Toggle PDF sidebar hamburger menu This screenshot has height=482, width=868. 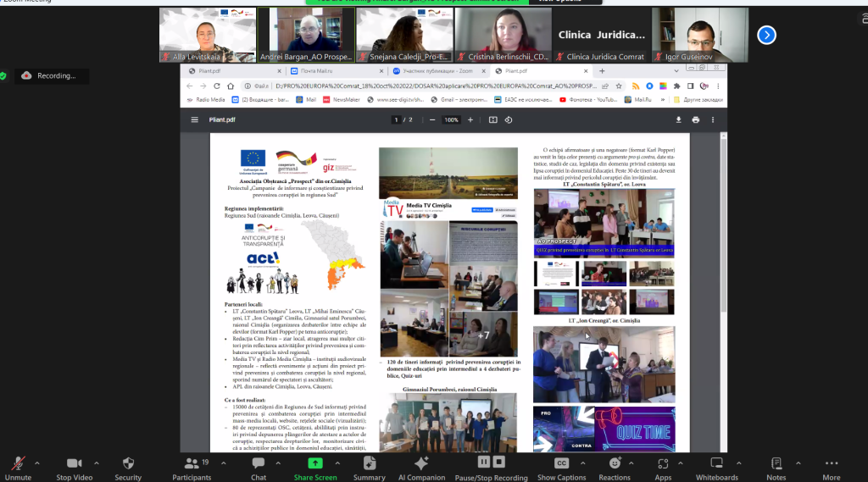pyautogui.click(x=194, y=119)
